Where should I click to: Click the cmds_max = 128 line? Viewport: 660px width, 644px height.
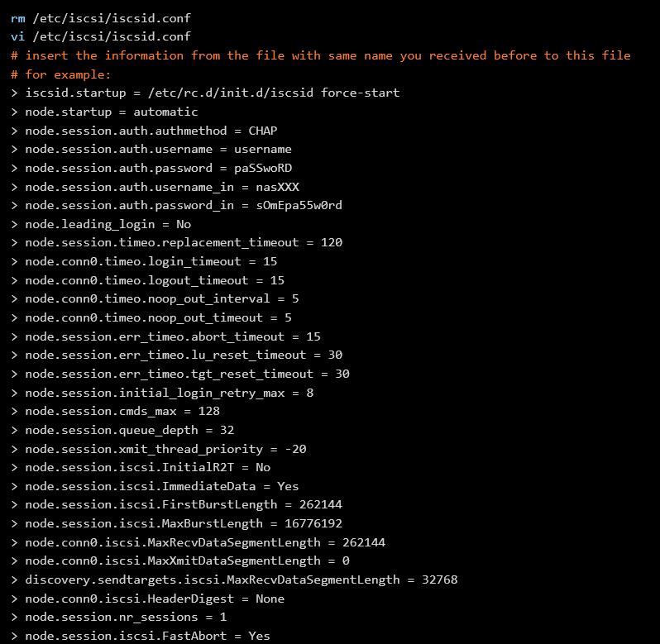pyautogui.click(x=115, y=411)
